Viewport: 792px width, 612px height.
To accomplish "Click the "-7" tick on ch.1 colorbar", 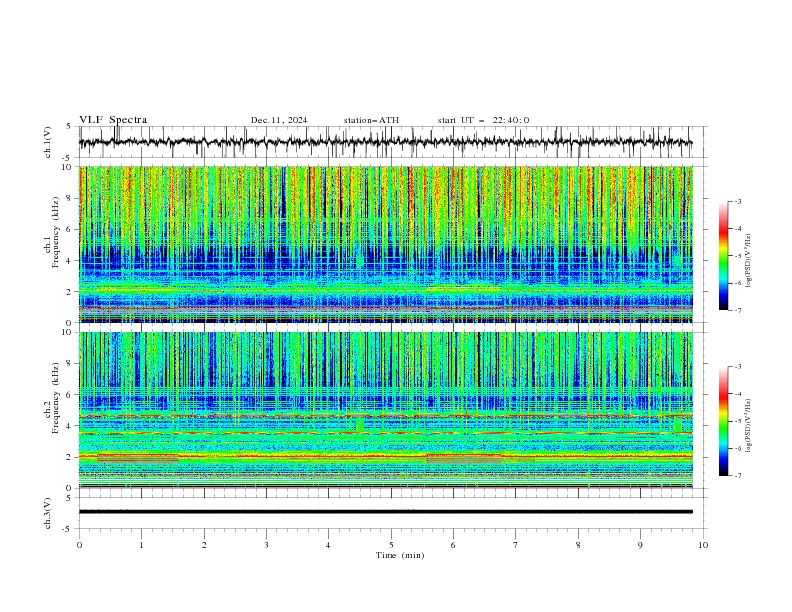I will pos(738,310).
